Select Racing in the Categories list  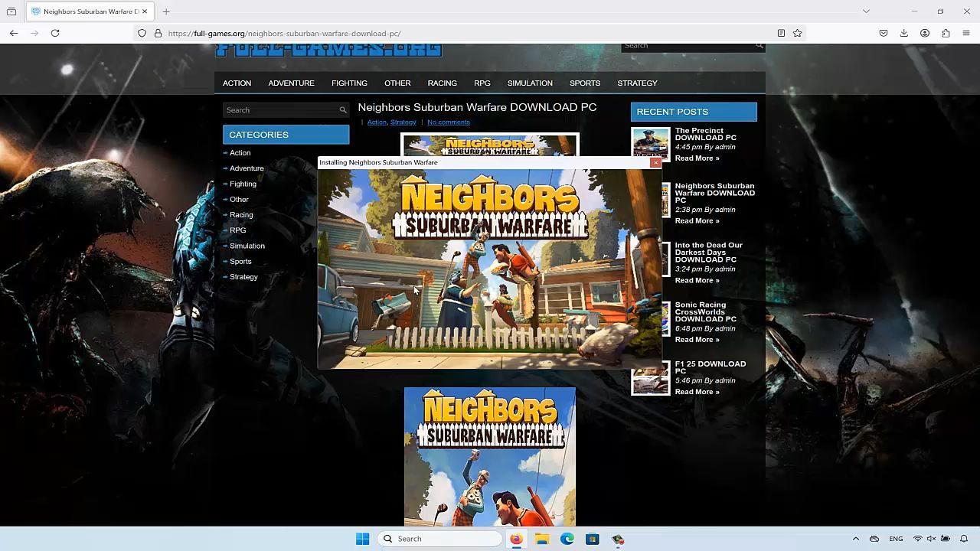click(x=241, y=215)
